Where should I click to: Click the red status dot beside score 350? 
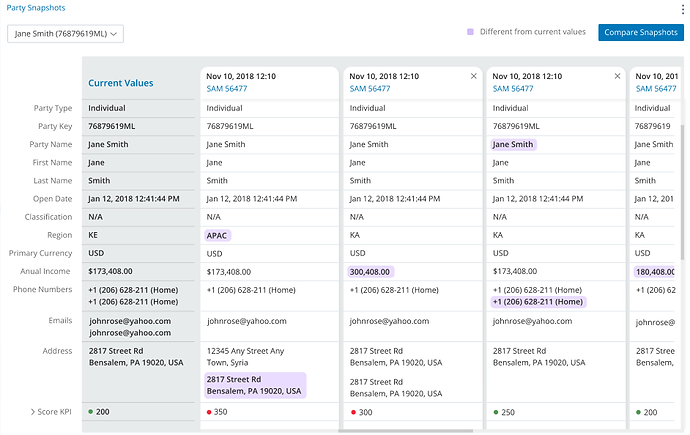(210, 411)
